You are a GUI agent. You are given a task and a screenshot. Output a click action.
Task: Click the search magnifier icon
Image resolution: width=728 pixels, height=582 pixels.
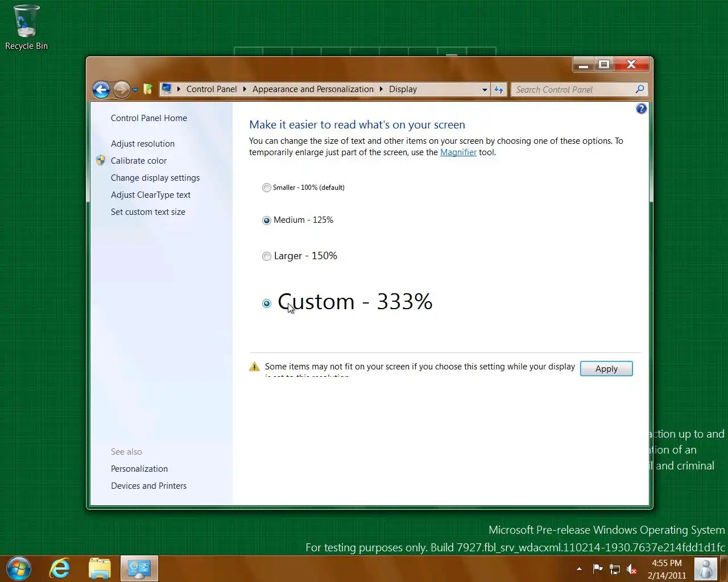pyautogui.click(x=640, y=89)
